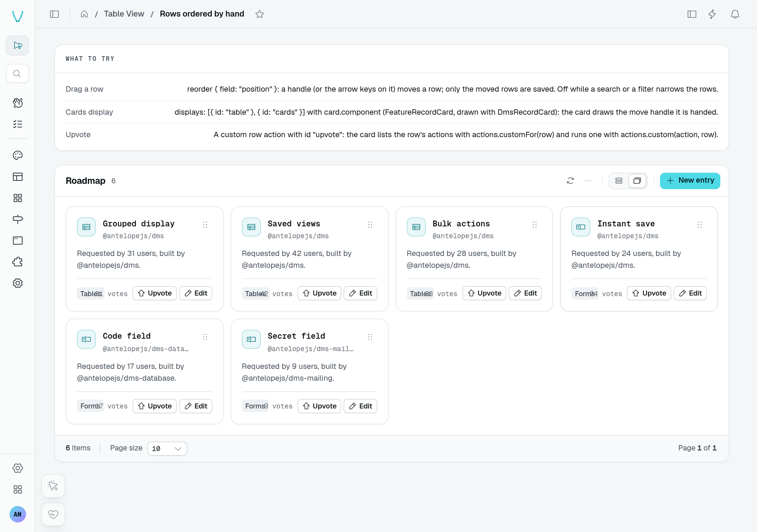Refresh the Roadmap list
Screen dimensions: 757x532
570,181
